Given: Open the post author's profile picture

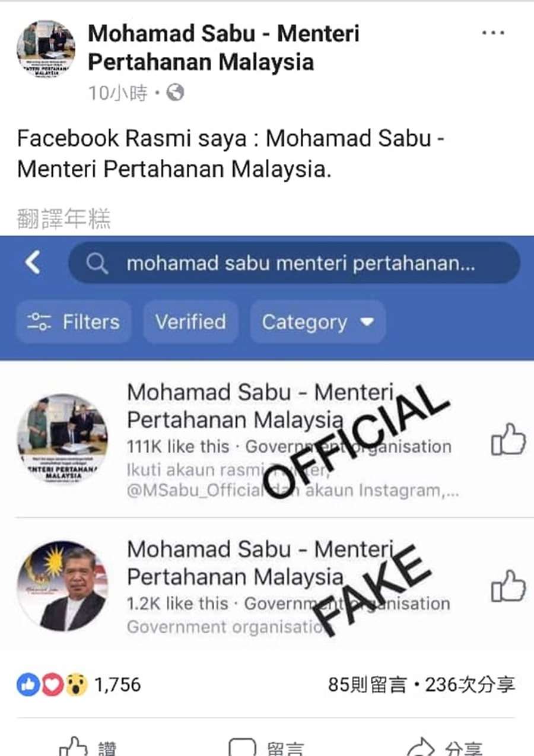Looking at the screenshot, I should pos(46,49).
